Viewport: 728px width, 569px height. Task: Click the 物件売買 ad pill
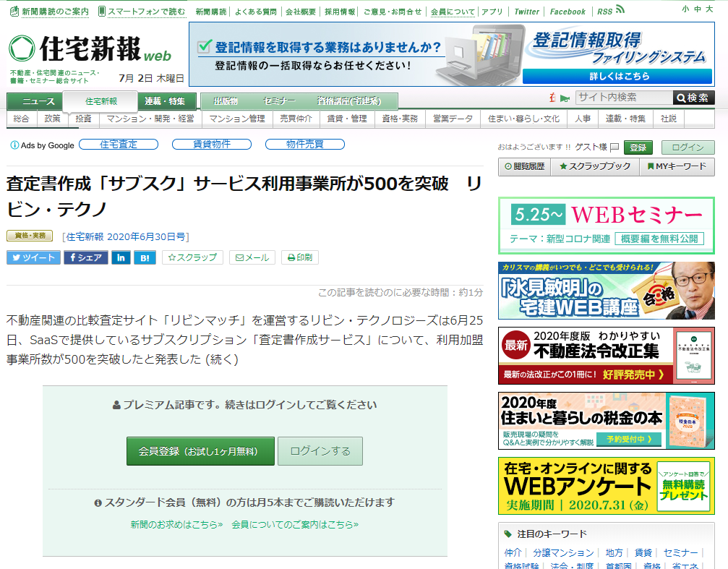[x=305, y=145]
